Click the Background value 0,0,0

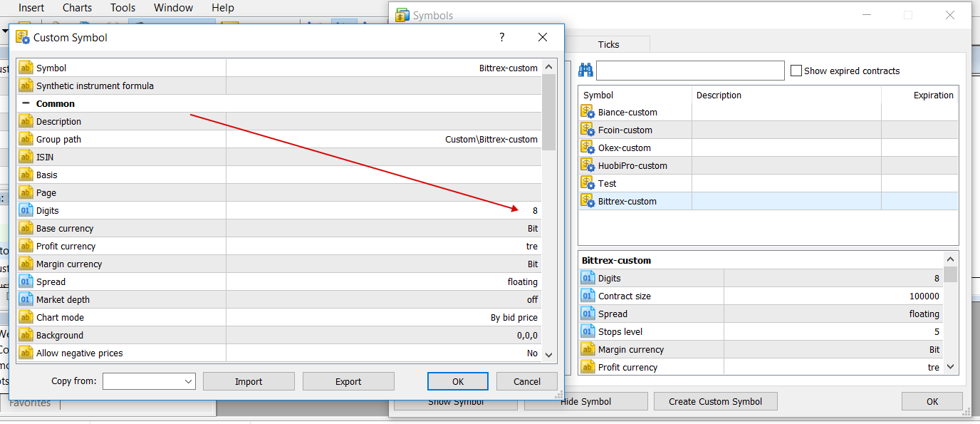(528, 335)
